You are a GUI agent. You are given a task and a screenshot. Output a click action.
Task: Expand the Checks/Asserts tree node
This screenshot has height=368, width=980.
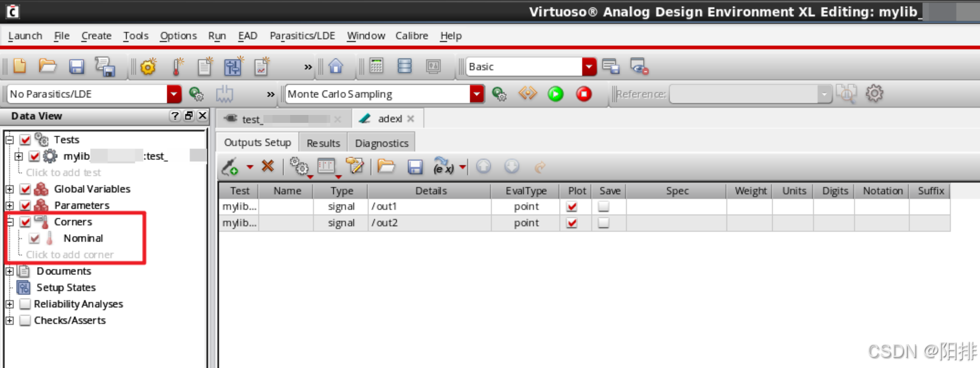pyautogui.click(x=10, y=321)
